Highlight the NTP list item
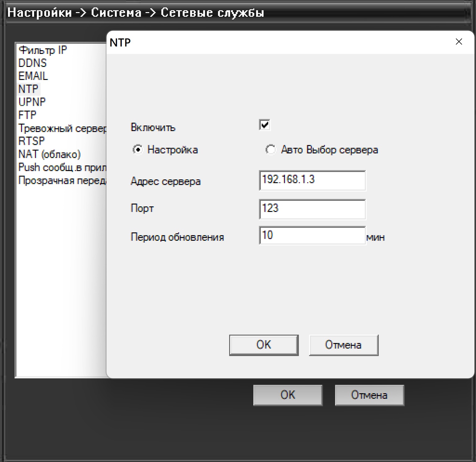 click(28, 89)
